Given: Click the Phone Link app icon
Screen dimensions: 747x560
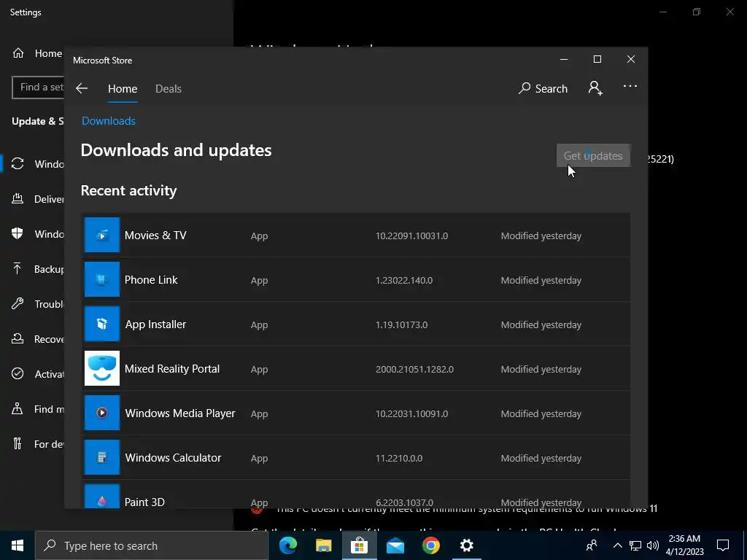Looking at the screenshot, I should pyautogui.click(x=102, y=279).
